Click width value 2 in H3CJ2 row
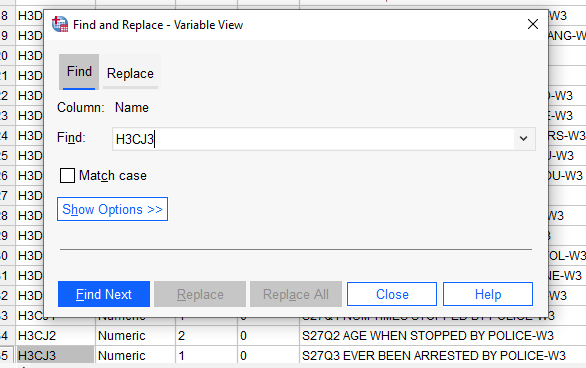The image size is (586, 368). pyautogui.click(x=206, y=335)
